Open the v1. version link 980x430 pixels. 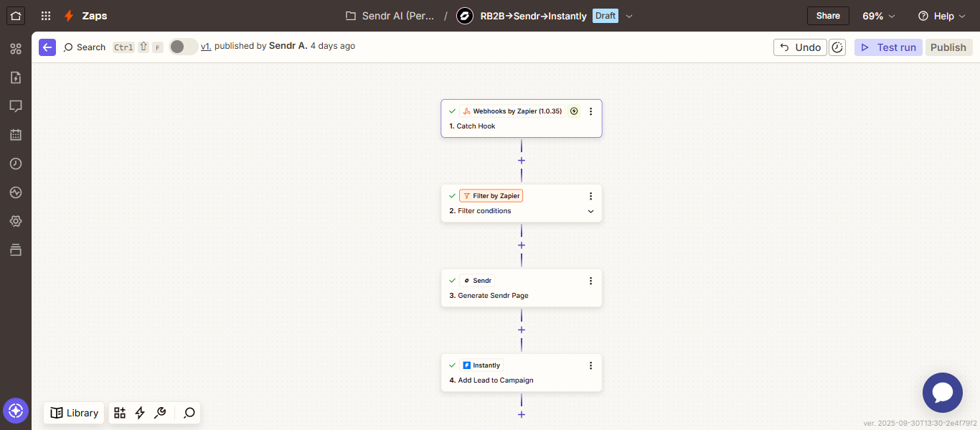coord(205,46)
